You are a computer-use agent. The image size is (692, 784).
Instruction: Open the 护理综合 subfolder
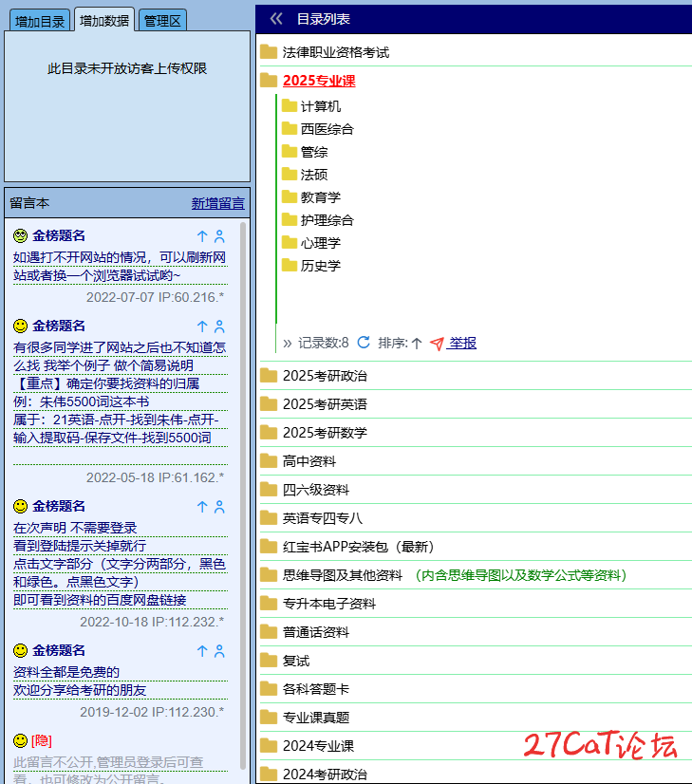pos(327,220)
